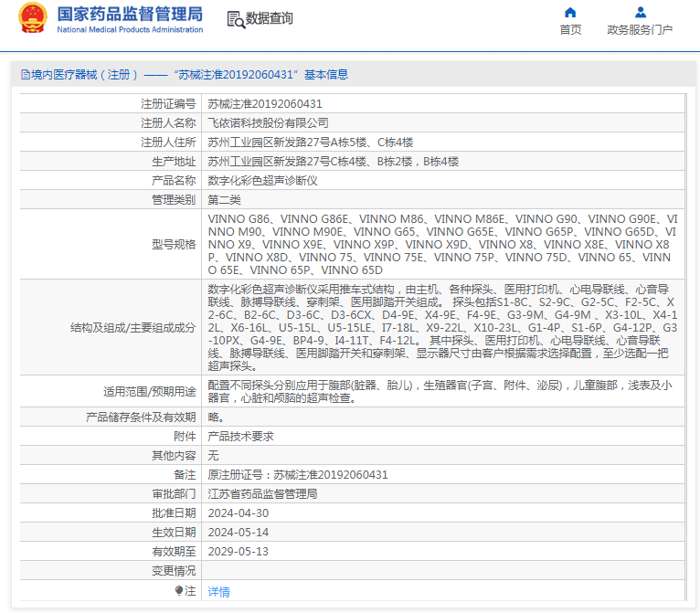Click the 政务服务门户 person icon
This screenshot has height=613, width=700.
coord(640,13)
